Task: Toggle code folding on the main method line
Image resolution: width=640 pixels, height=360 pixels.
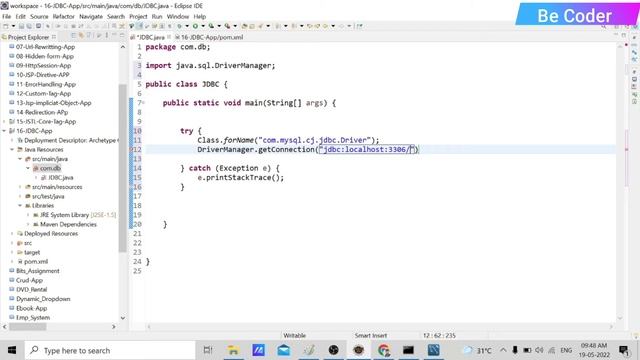Action: (x=143, y=103)
